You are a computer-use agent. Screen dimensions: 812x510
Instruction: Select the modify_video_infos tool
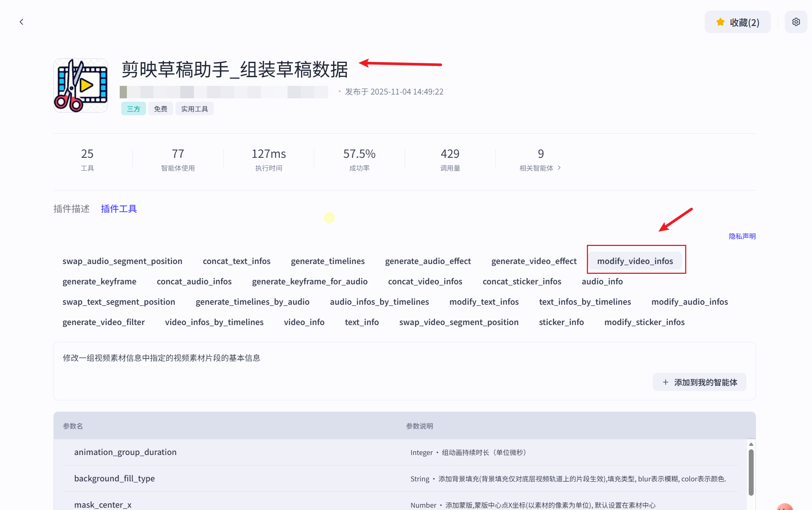(x=635, y=261)
